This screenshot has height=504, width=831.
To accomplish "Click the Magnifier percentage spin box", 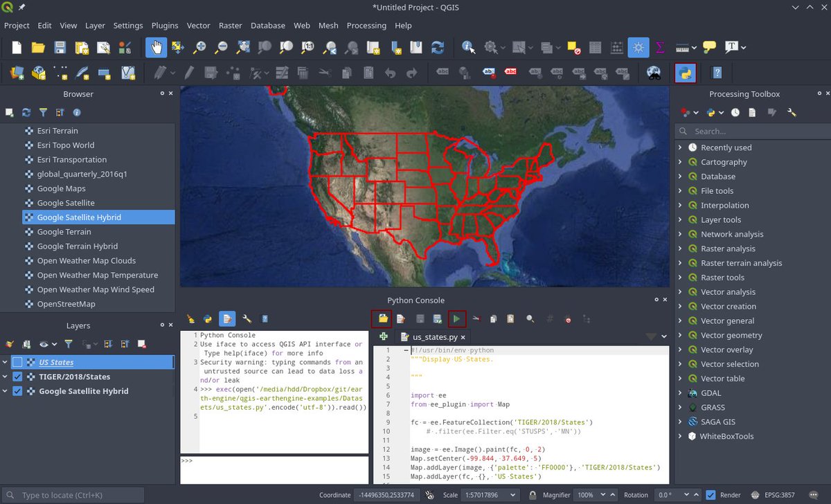I will pos(596,495).
